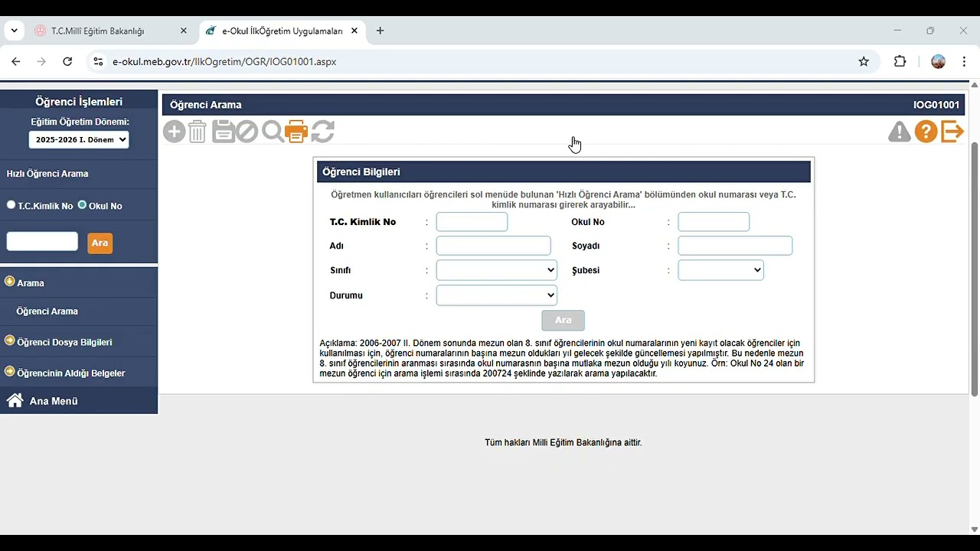
Task: Go to Ana Menü
Action: 54,401
